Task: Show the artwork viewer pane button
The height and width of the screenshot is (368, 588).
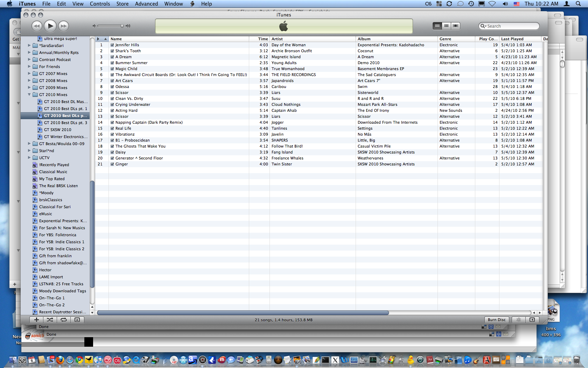Action: point(77,320)
